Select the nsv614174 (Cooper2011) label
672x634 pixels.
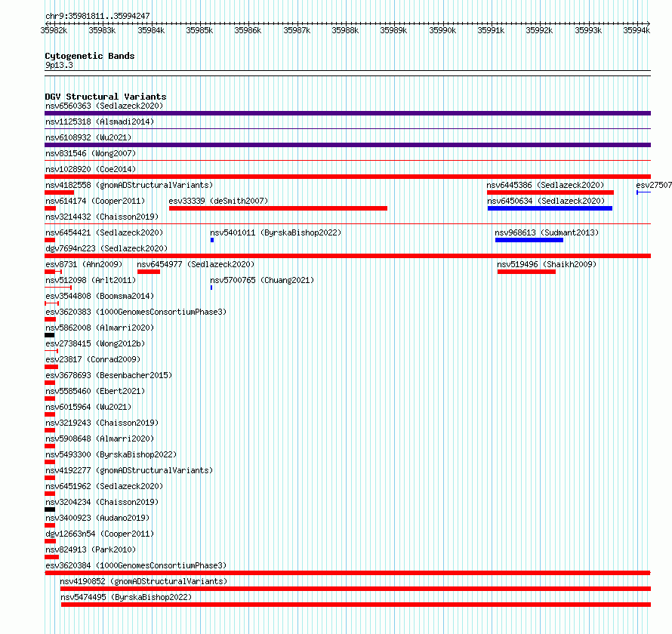click(95, 201)
